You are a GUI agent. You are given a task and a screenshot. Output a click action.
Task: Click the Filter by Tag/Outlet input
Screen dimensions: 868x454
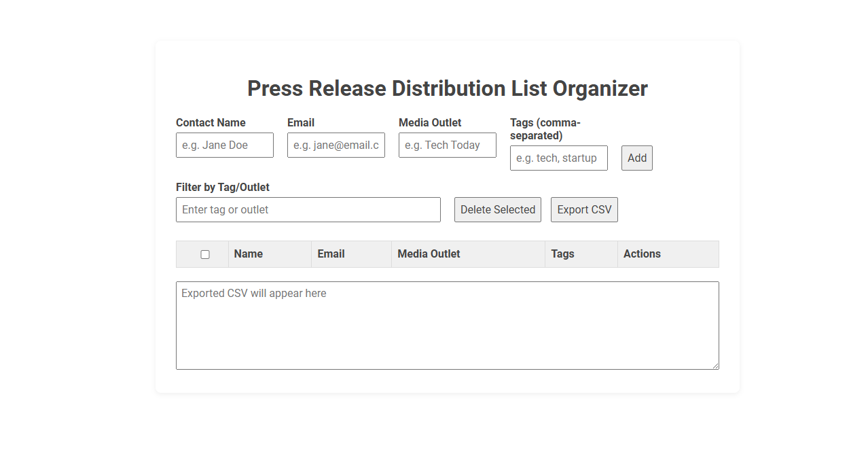tap(308, 209)
